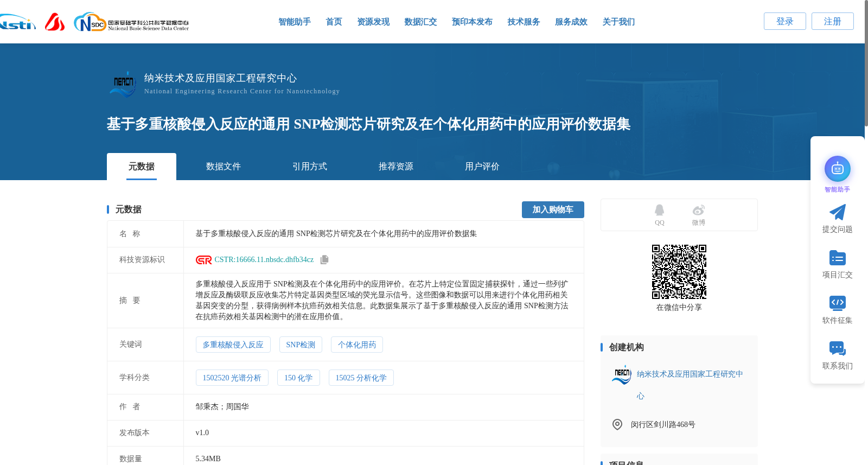Click keyword tag 多重核酸侵入反应

pyautogui.click(x=233, y=345)
